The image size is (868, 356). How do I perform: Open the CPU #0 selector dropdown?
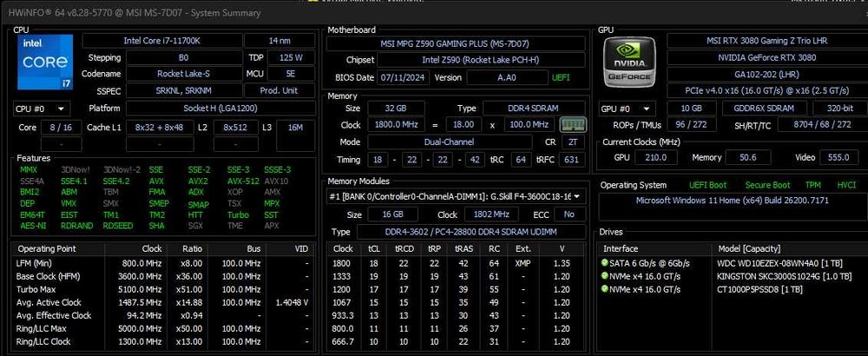(x=41, y=109)
